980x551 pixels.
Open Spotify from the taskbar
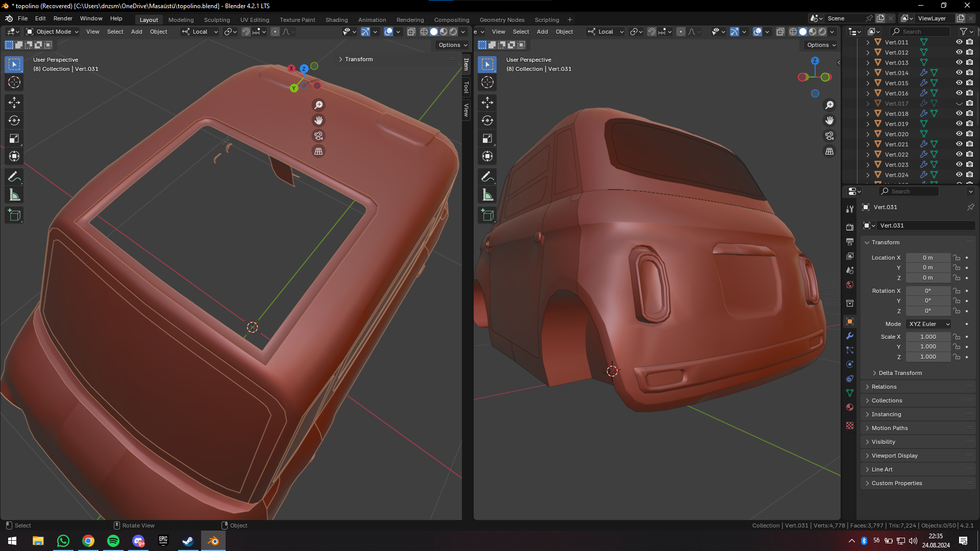pyautogui.click(x=113, y=541)
